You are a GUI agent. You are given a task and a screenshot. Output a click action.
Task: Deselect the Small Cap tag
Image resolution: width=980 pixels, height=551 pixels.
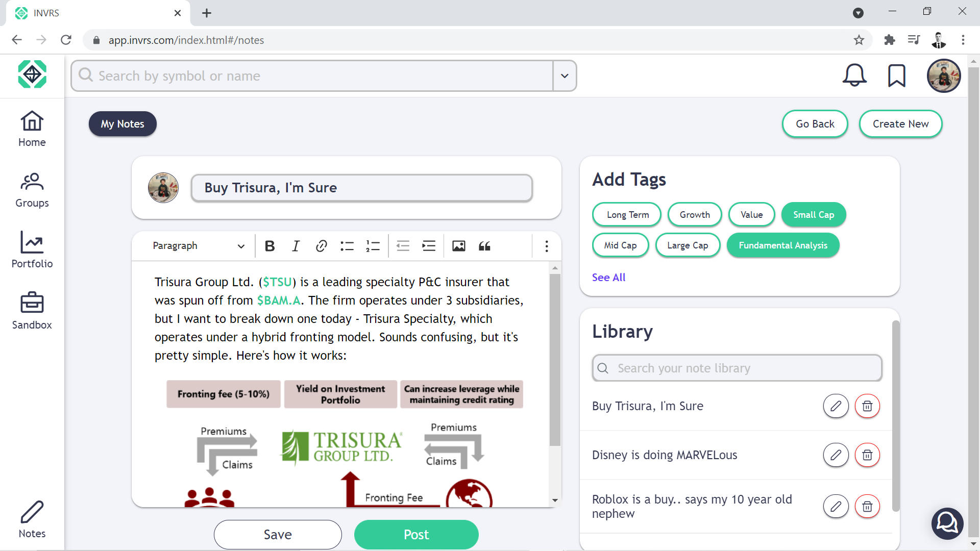814,215
